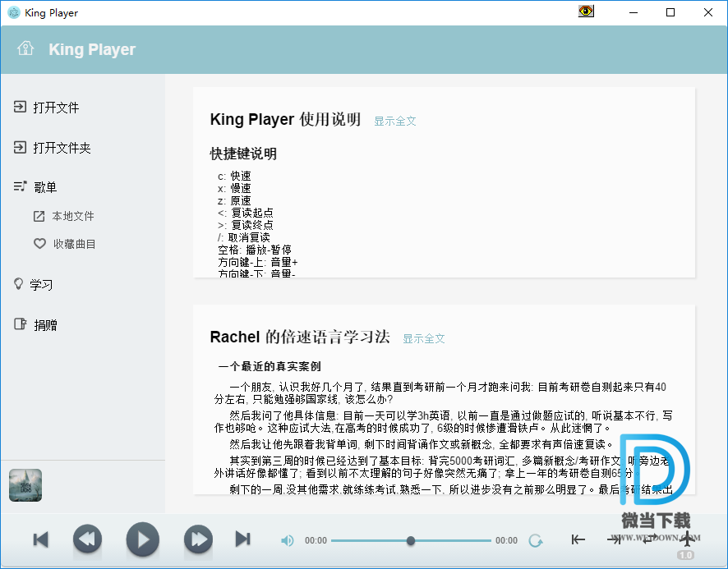Open the 捐赠 donate page

click(x=35, y=324)
